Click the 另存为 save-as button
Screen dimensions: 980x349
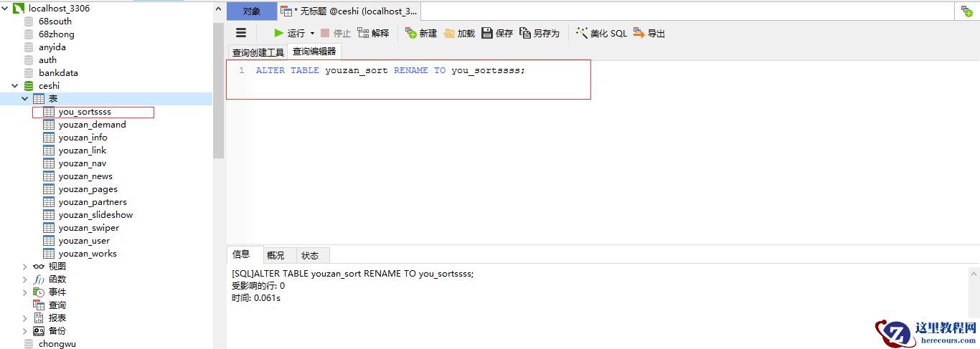click(x=540, y=33)
